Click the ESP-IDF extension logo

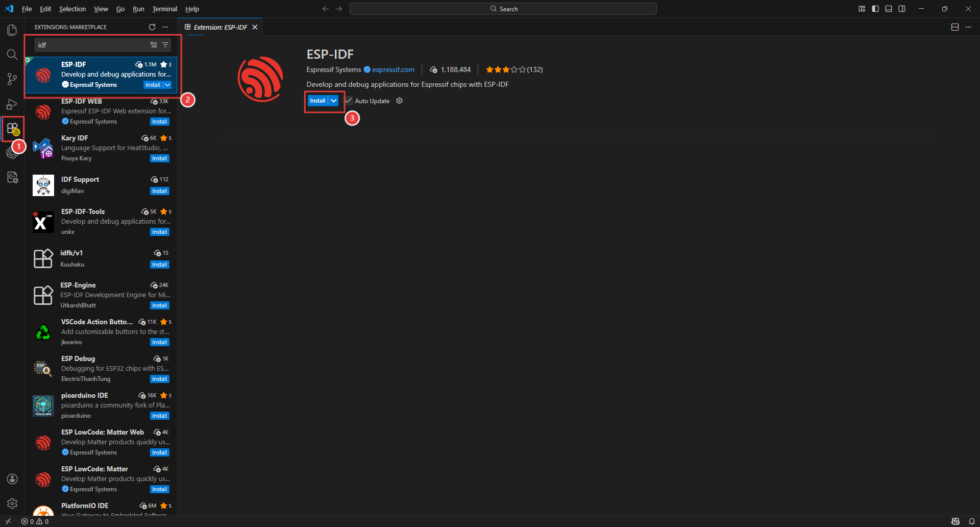point(260,79)
